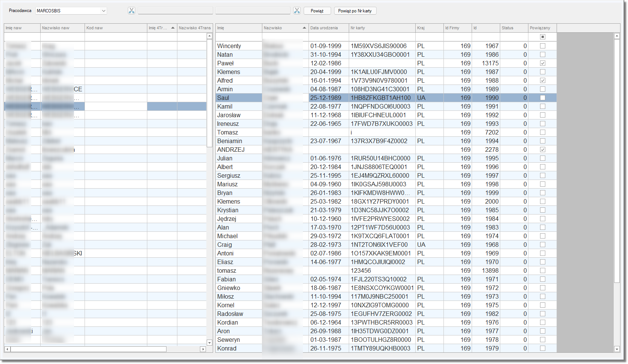The image size is (628, 364).
Task: Select the Klemens row with date 20-04-1999
Action: (386, 72)
